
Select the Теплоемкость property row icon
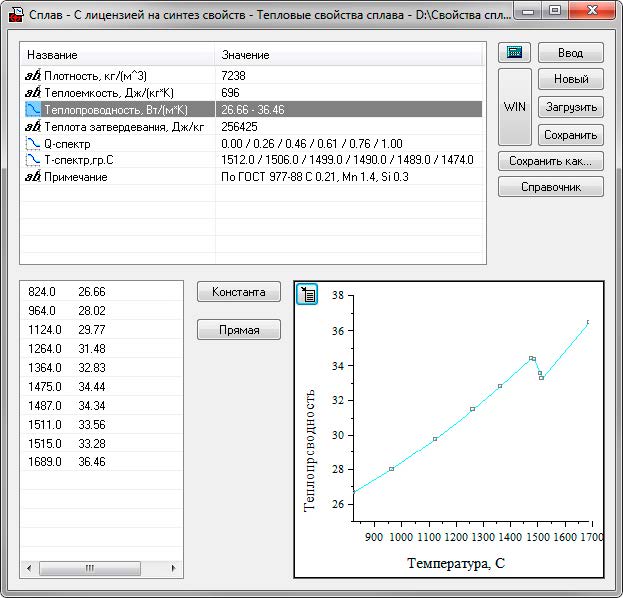[32, 92]
